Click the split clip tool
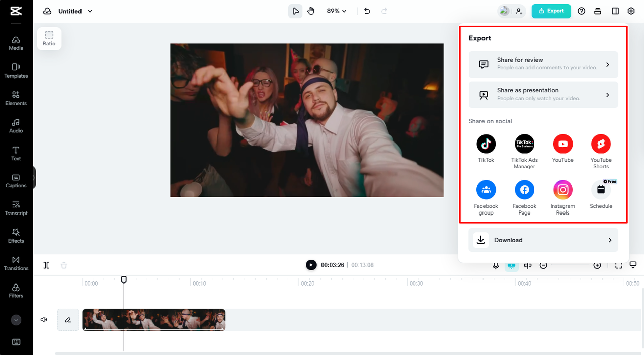Image resolution: width=644 pixels, height=355 pixels. [x=46, y=265]
